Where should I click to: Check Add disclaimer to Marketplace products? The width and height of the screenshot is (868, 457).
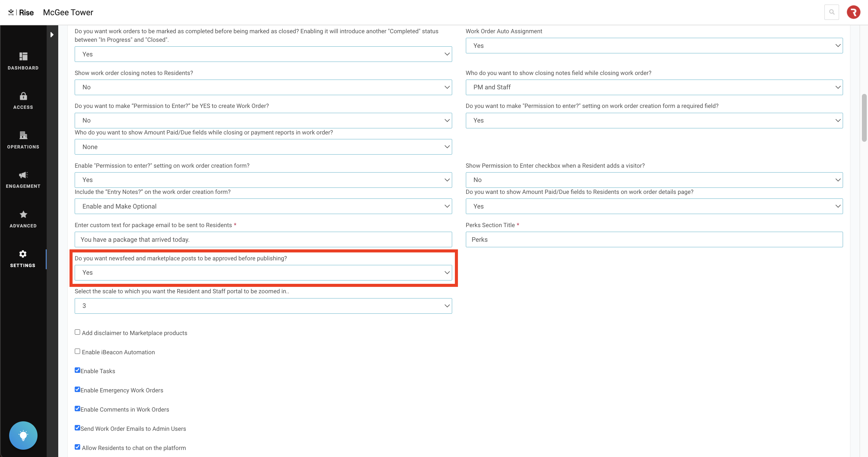[x=77, y=332]
